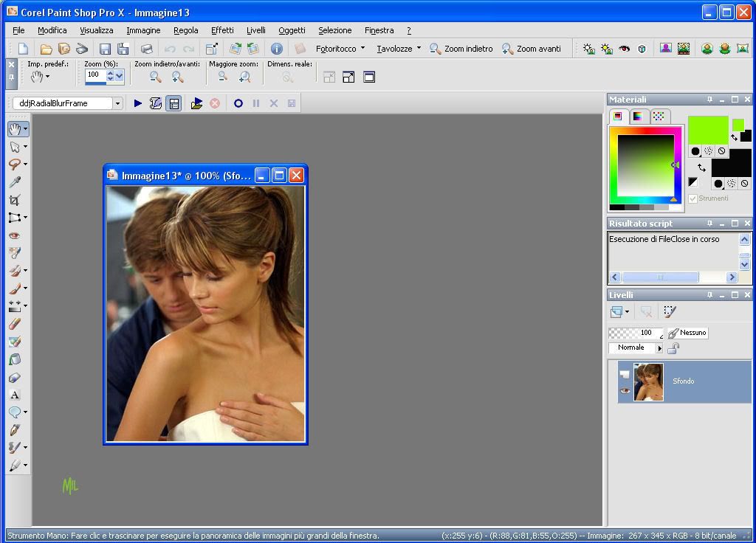Image resolution: width=756 pixels, height=543 pixels.
Task: Click the image information icon
Action: pyautogui.click(x=276, y=49)
